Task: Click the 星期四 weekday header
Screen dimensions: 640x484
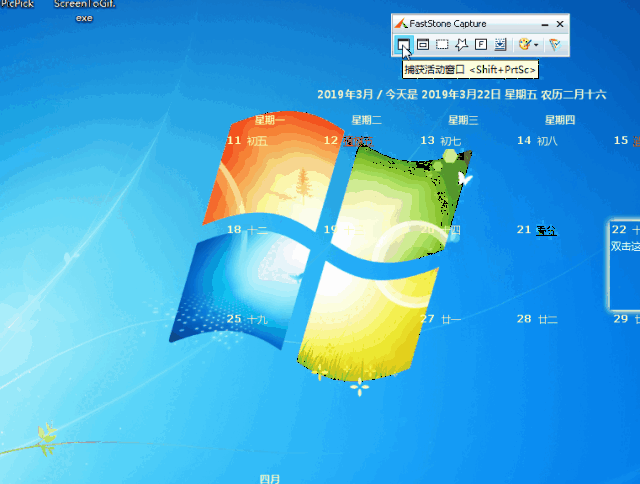Action: [560, 120]
